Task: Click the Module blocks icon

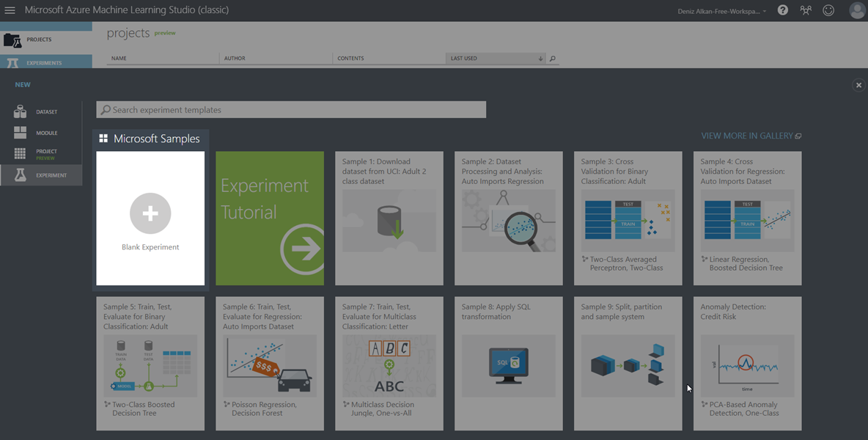Action: 20,132
